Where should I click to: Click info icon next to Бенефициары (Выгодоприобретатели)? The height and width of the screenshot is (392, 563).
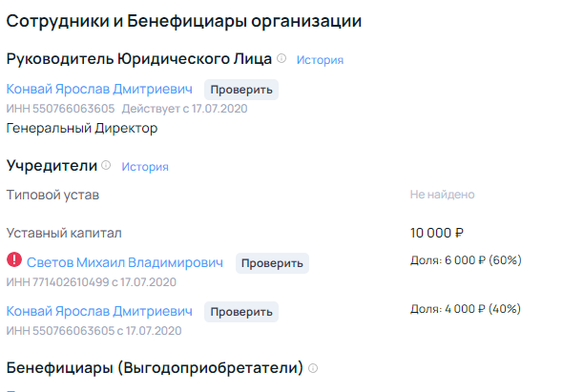pos(313,368)
